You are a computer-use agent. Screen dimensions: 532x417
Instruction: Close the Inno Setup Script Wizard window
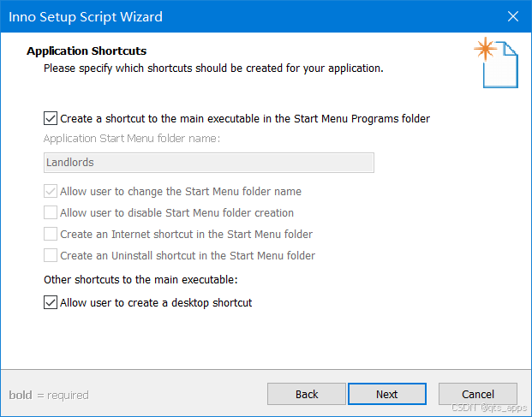click(x=512, y=16)
